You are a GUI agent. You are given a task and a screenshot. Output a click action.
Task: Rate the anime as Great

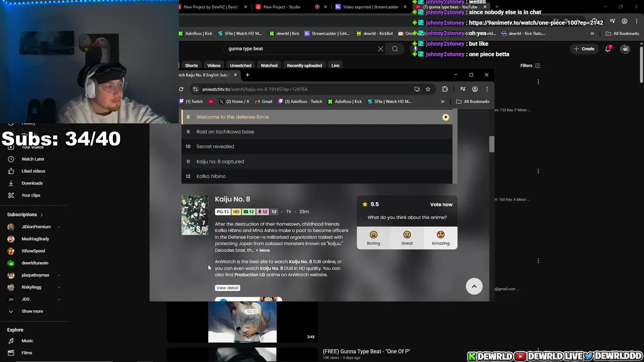click(407, 238)
